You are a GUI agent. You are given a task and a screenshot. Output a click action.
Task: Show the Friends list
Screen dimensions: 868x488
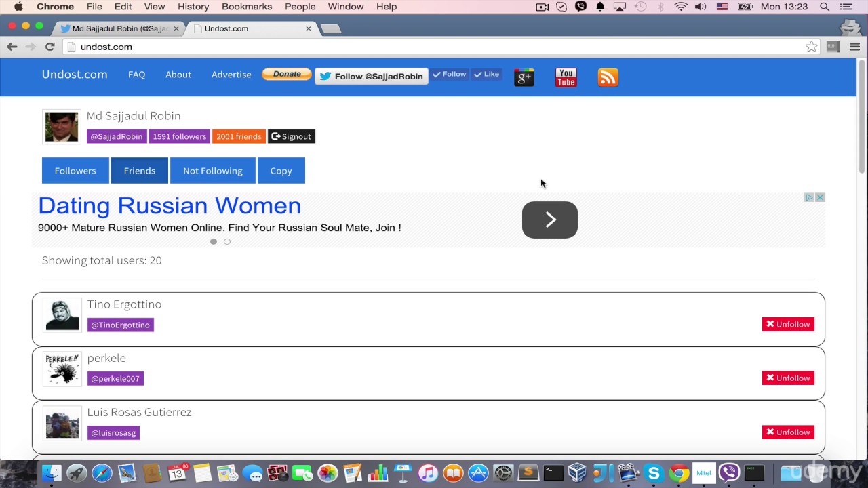point(140,171)
